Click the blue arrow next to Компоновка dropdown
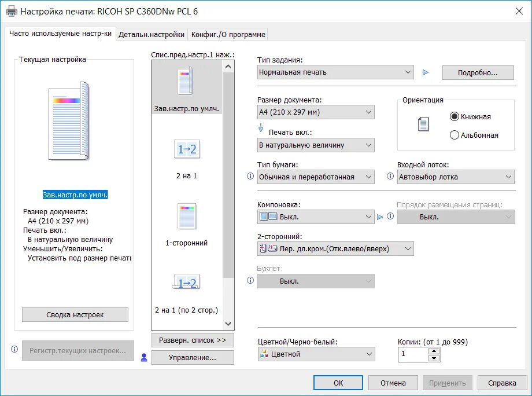This screenshot has width=532, height=396. point(380,217)
